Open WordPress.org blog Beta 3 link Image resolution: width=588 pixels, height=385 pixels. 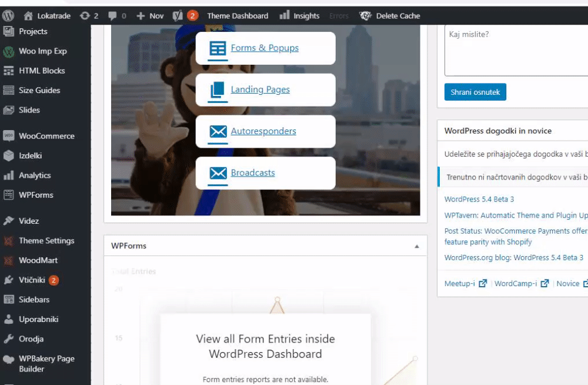[x=514, y=258]
